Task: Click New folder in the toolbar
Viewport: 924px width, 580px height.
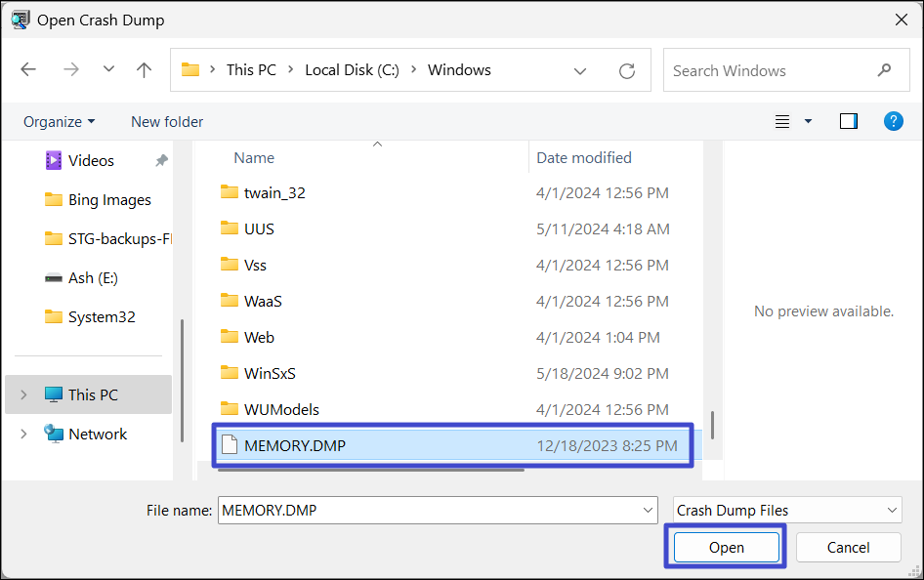Action: pos(167,121)
